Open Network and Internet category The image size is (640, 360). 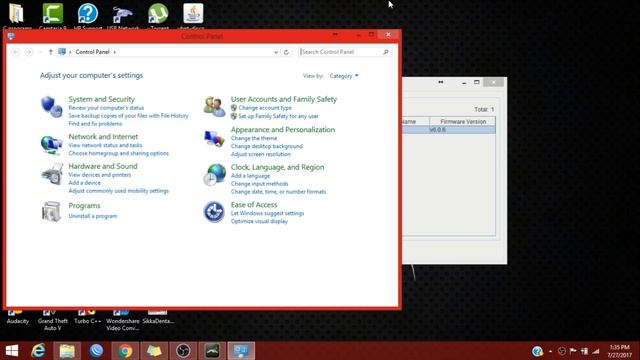(x=103, y=137)
